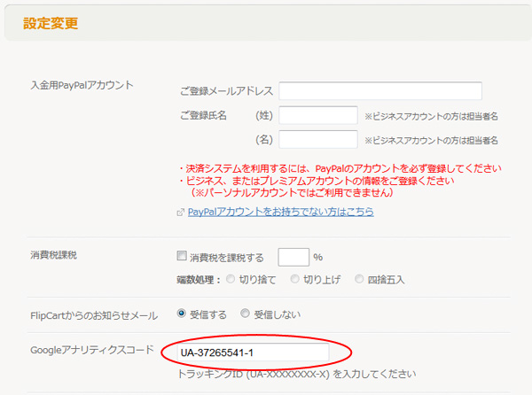Select 受信する for FlipCart notification emails

pos(182,313)
